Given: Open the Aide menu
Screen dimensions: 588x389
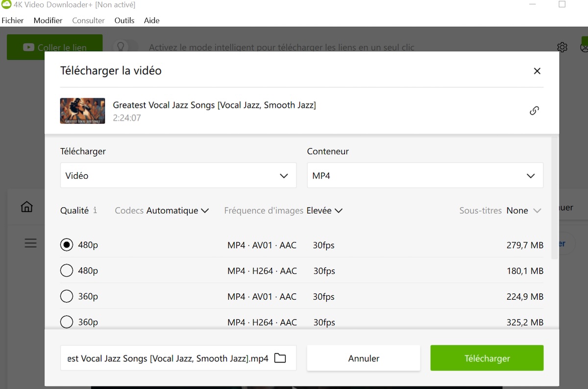Looking at the screenshot, I should coord(152,21).
